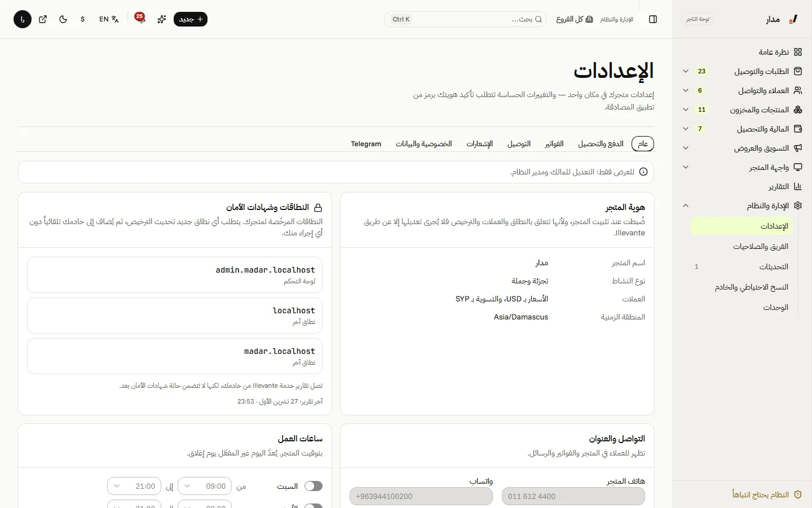Switch to dark mode with moon icon
812x508 pixels.
(63, 19)
